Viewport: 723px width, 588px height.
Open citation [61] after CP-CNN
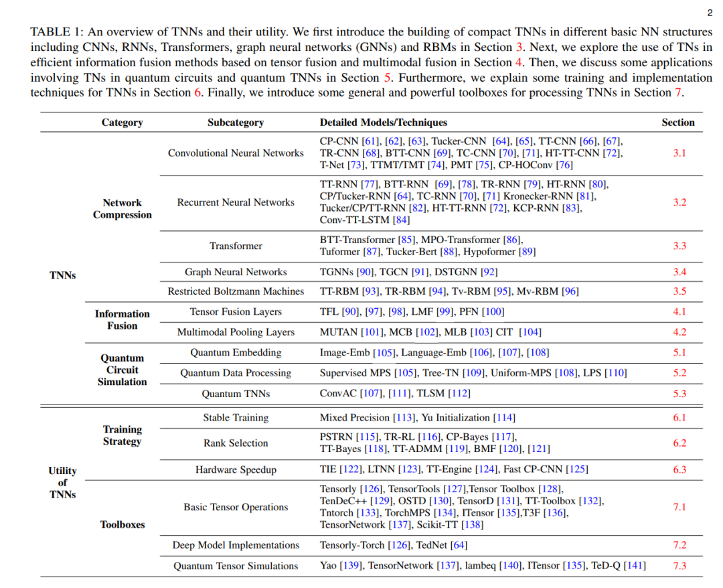[x=370, y=141]
